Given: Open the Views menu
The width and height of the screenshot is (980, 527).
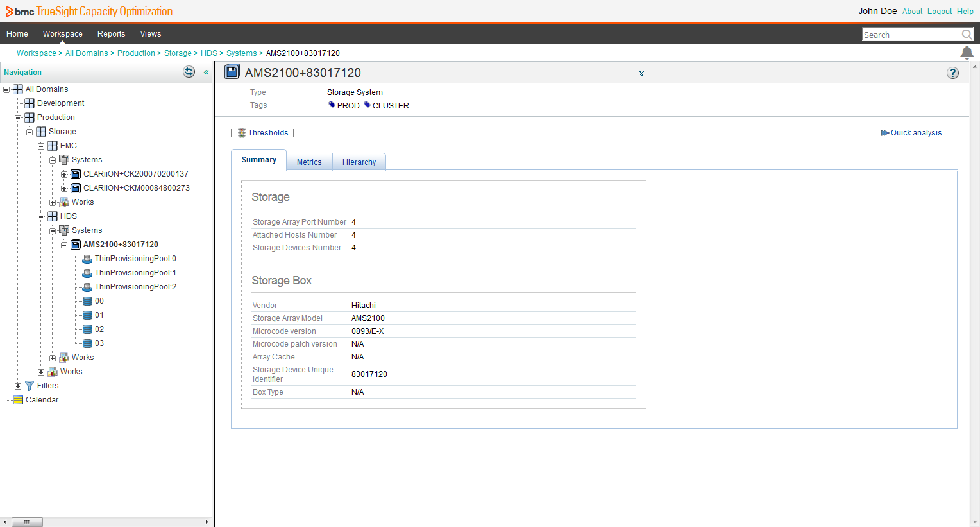Looking at the screenshot, I should click(x=151, y=34).
